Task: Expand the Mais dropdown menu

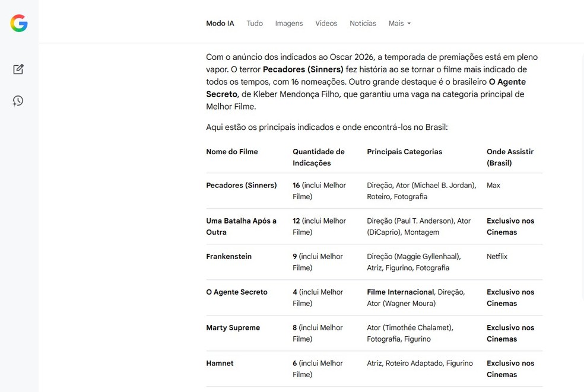Action: point(399,24)
